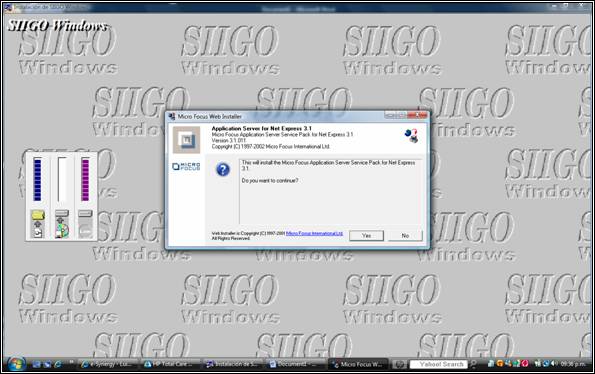Click the colorful CD icon under white bar
Screen dimensions: 595x374
tap(62, 230)
